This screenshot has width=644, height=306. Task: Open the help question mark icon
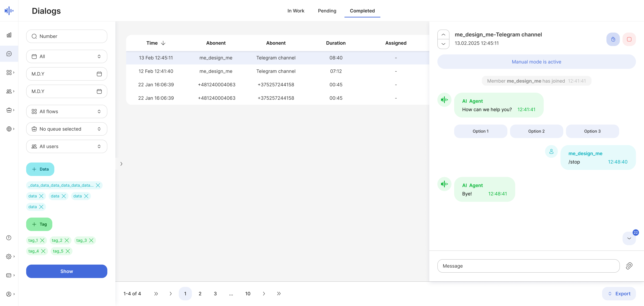(9, 238)
